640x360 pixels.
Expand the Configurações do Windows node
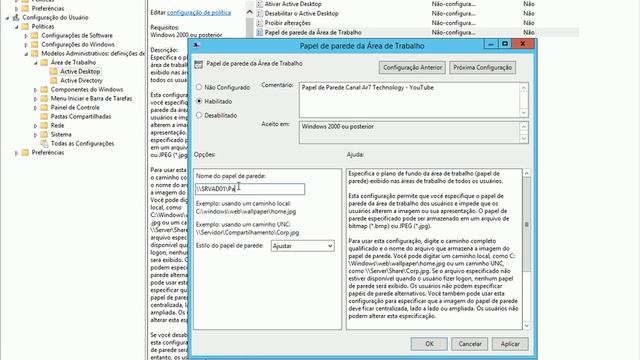26,45
